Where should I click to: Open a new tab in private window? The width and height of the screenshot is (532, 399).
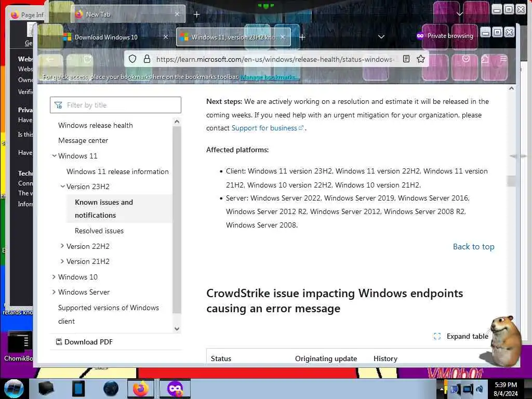coord(302,37)
